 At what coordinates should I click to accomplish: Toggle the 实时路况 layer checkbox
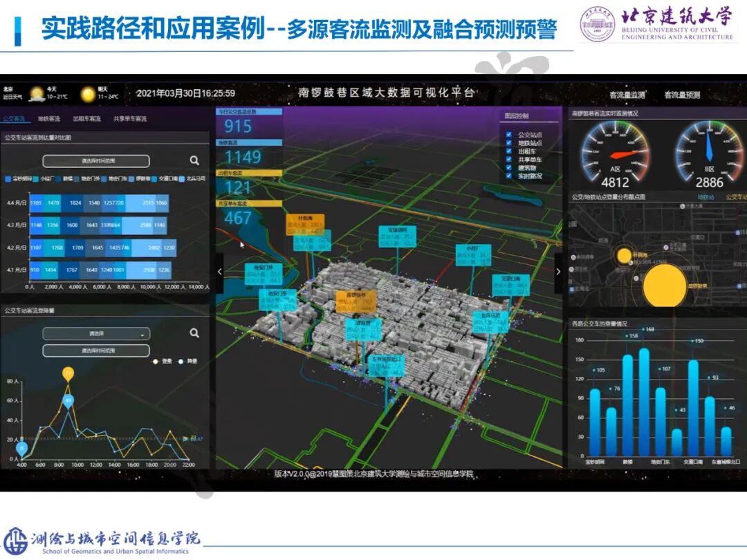(509, 176)
